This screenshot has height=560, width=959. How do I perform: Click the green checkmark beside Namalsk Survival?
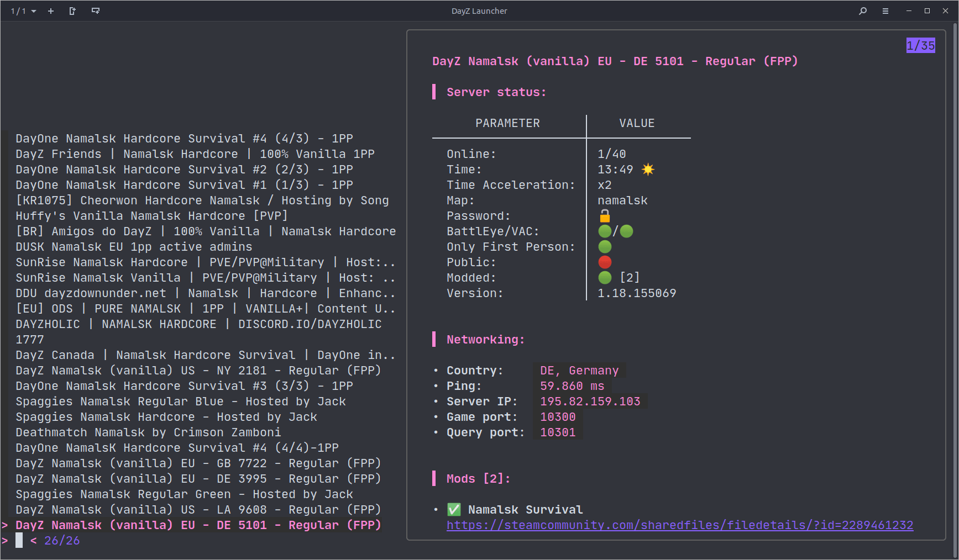pyautogui.click(x=454, y=510)
